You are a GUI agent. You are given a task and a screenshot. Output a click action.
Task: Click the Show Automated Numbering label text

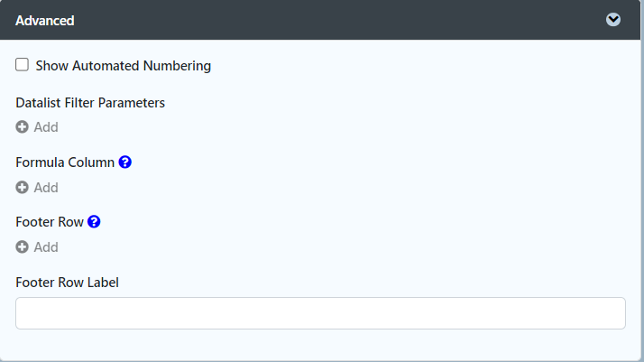124,66
